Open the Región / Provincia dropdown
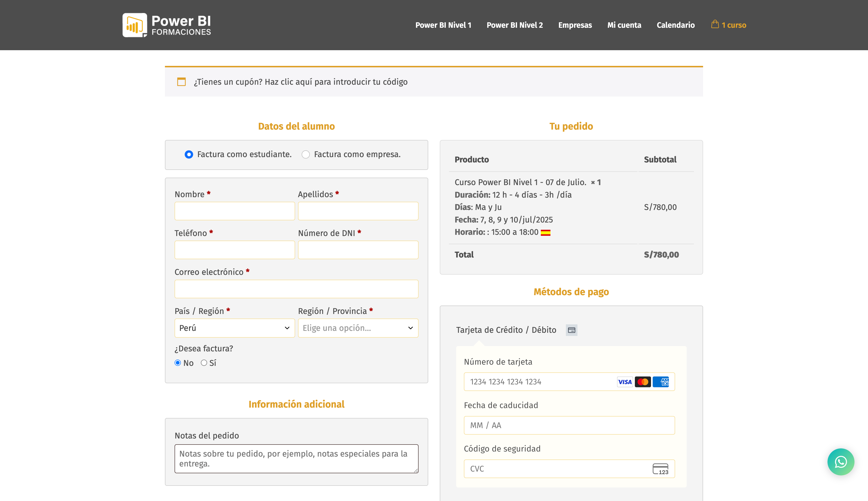 coord(358,328)
